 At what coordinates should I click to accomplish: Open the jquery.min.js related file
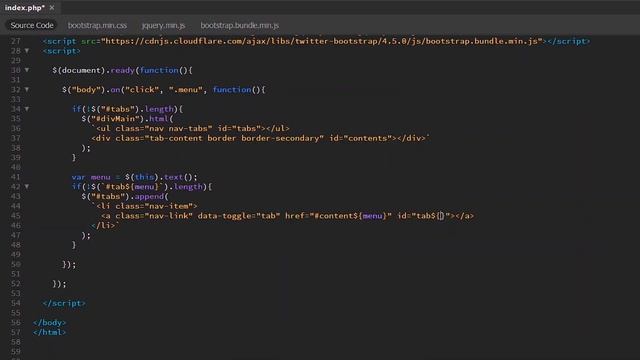click(x=163, y=25)
